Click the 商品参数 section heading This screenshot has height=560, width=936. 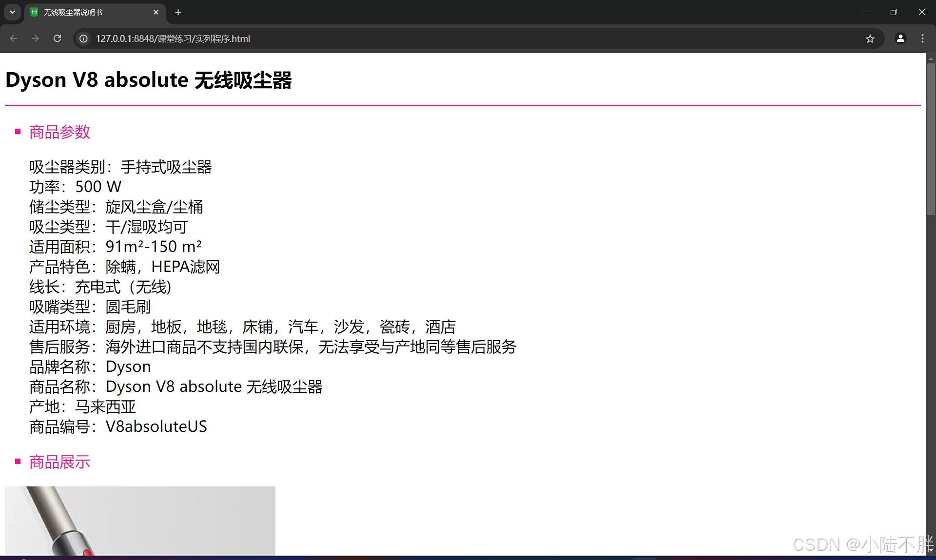(59, 132)
